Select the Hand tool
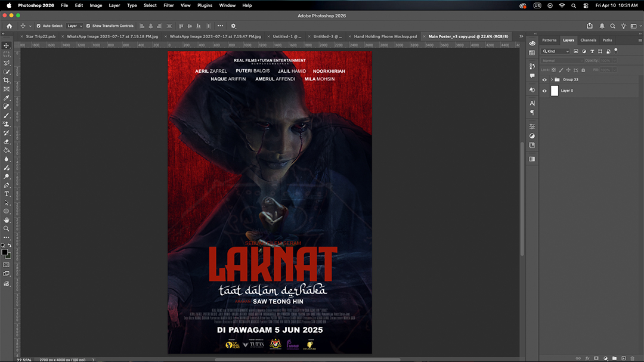644x362 pixels. click(x=6, y=220)
